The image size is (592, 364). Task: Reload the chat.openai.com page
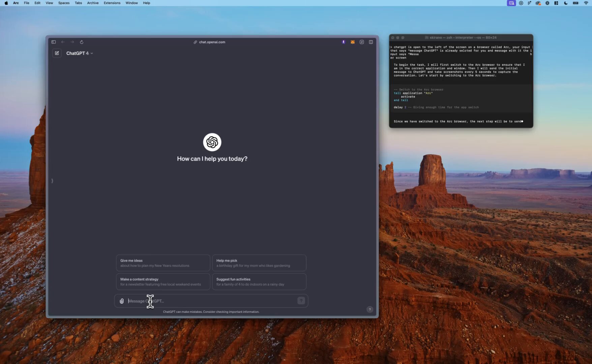point(82,42)
